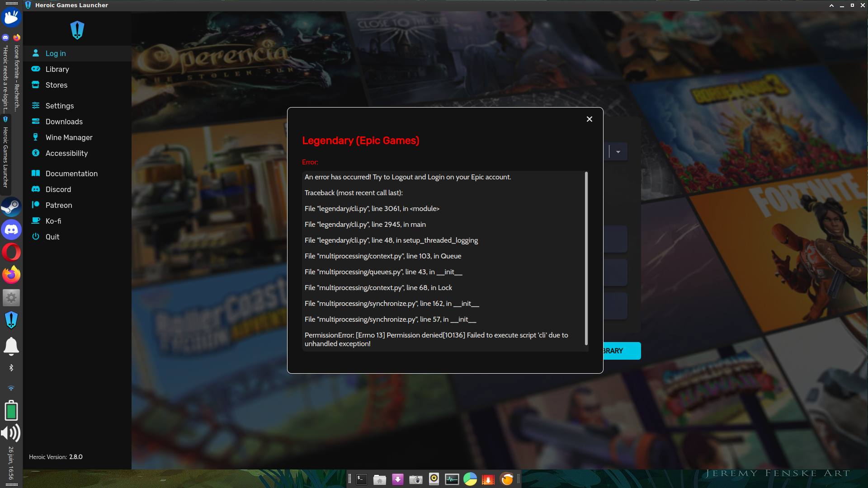Screen dimensions: 868x488
Task: Open system settings gear in panel
Action: (x=11, y=298)
